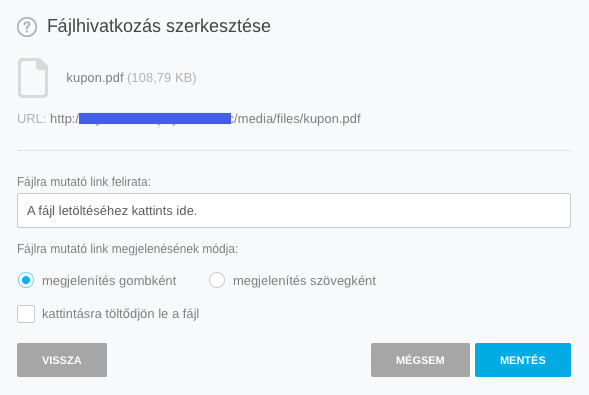The image size is (589, 395).
Task: Click the Fájlhivatkozás szerkesztése heading
Action: coord(159,26)
